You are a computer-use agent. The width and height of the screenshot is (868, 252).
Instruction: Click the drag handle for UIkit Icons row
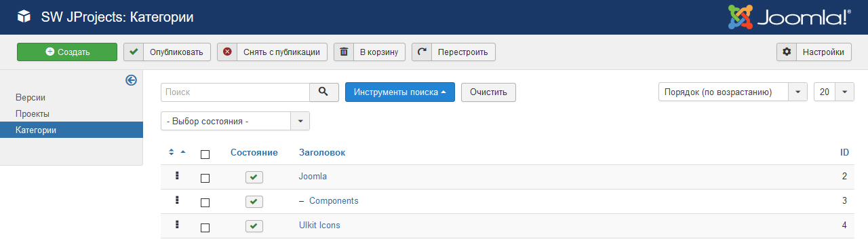tap(177, 225)
